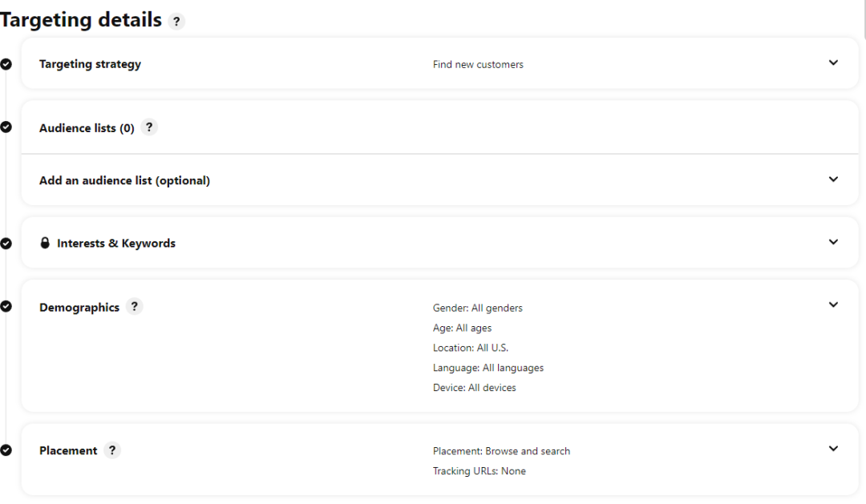Expand Add an audience list chevron
The height and width of the screenshot is (504, 866).
[x=833, y=179]
